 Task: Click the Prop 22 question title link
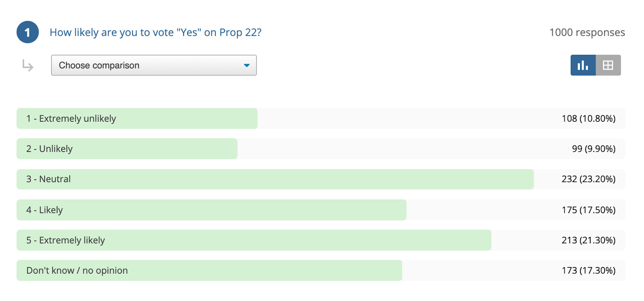(155, 32)
